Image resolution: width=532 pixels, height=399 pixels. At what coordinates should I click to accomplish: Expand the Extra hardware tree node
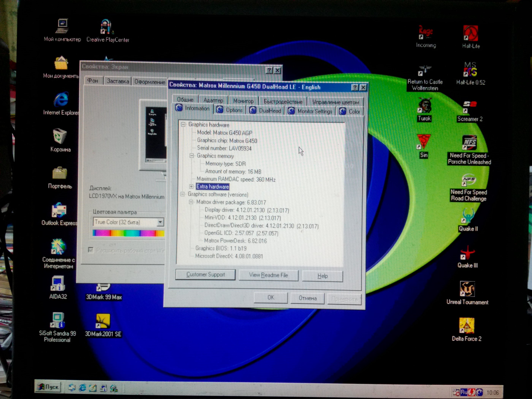coord(191,186)
